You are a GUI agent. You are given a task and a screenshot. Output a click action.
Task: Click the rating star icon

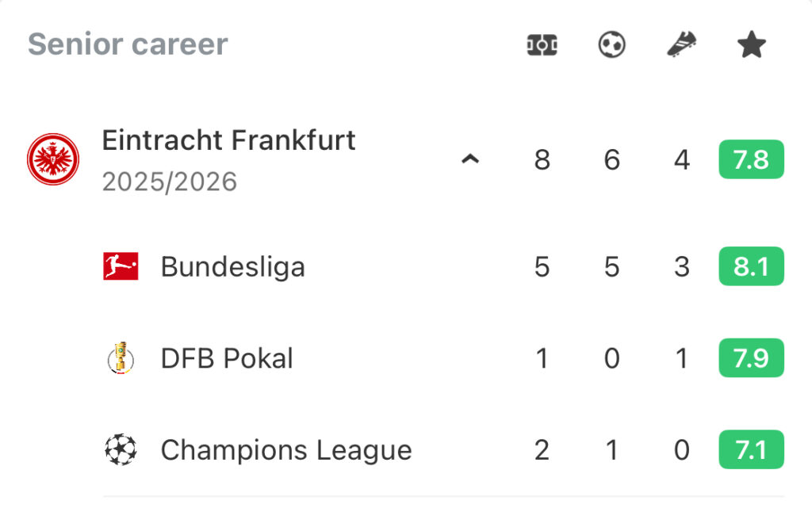(x=751, y=45)
